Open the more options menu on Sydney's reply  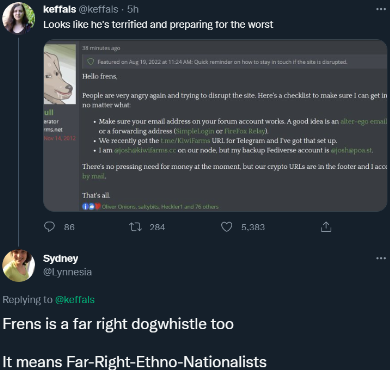point(381,258)
